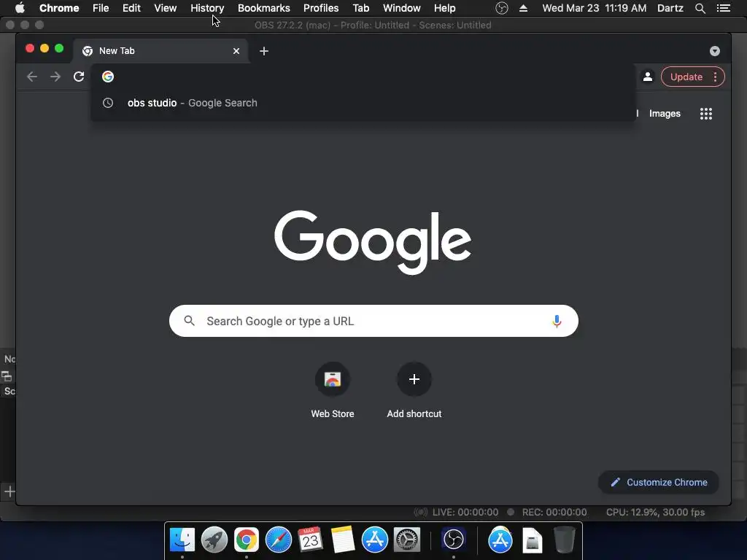
Task: Open the Google apps grid
Action: [706, 113]
